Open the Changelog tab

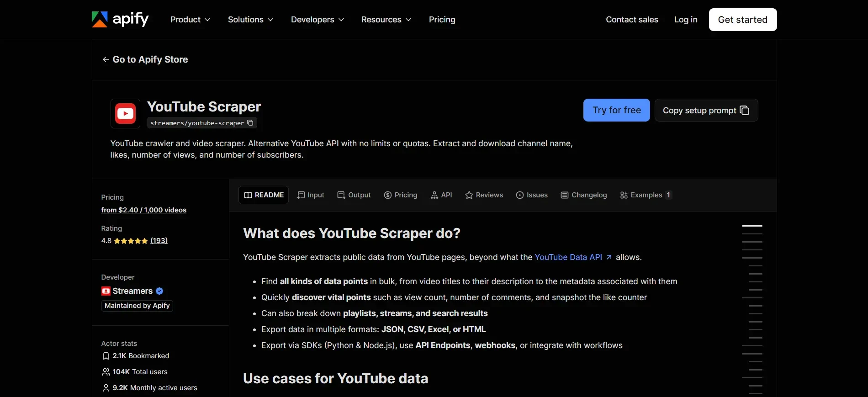point(584,195)
